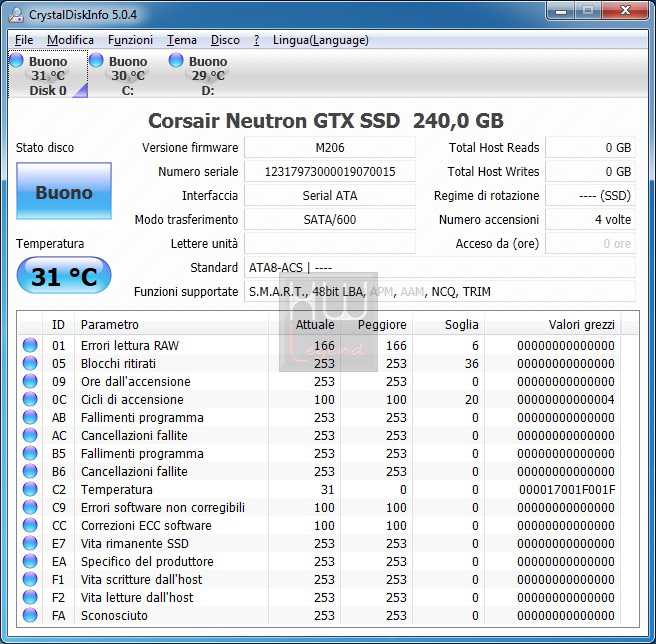
Task: Click raw value 000000000004
Action: (x=566, y=399)
